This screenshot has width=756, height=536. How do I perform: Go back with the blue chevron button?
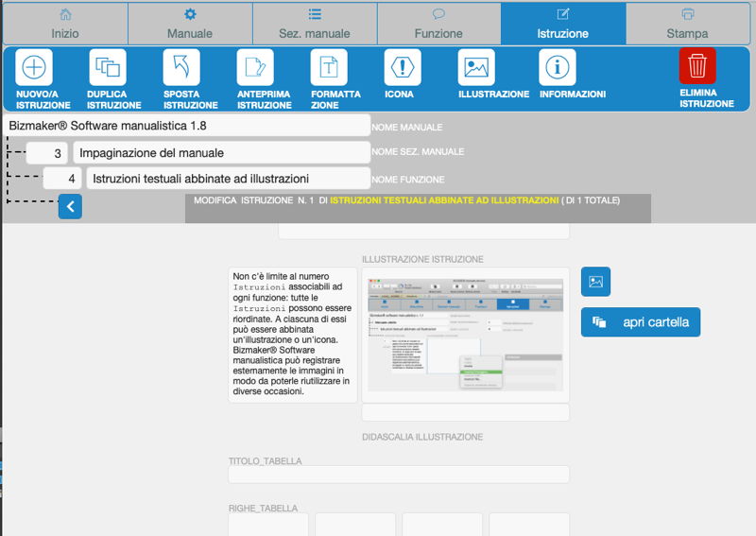70,206
